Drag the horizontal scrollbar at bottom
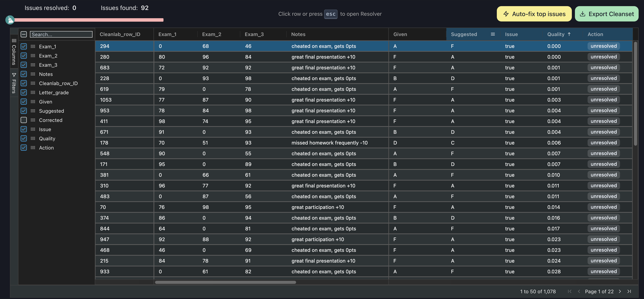This screenshot has height=299, width=644. coord(225,282)
